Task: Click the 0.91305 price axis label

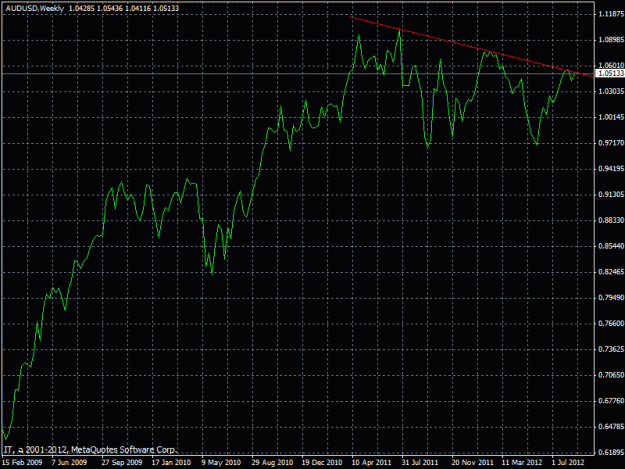Action: point(611,194)
